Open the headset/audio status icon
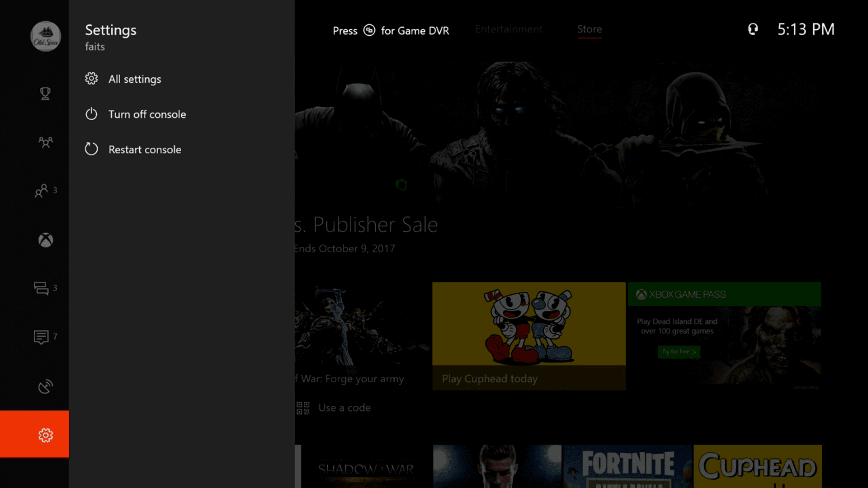 pyautogui.click(x=753, y=29)
